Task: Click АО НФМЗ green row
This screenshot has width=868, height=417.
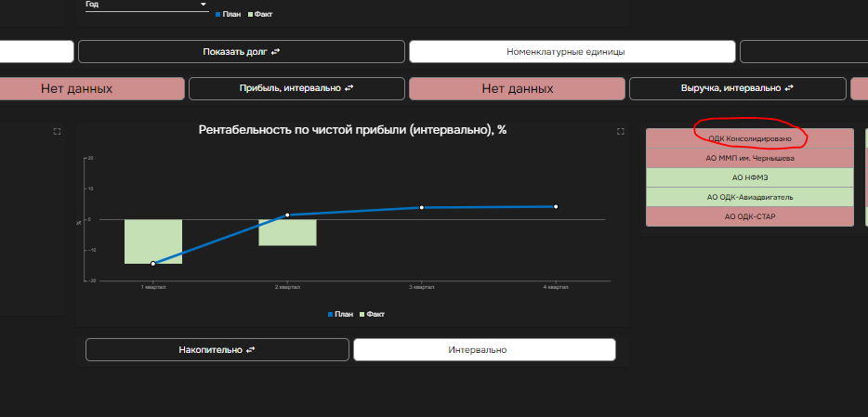Action: [749, 177]
